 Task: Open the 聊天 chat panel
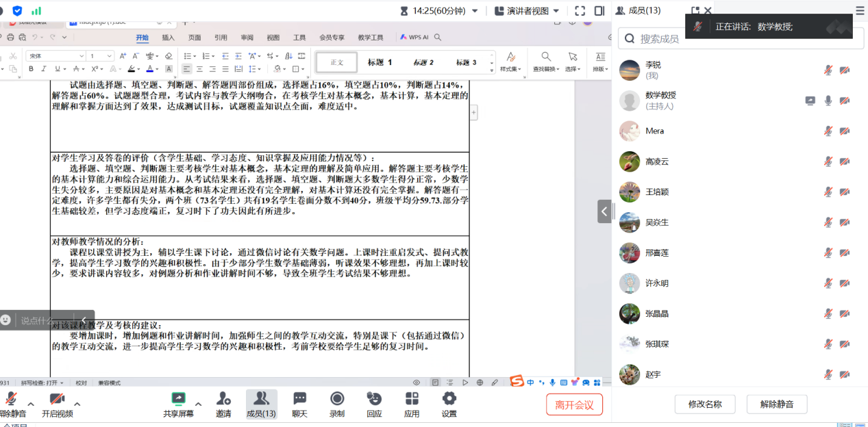click(299, 399)
